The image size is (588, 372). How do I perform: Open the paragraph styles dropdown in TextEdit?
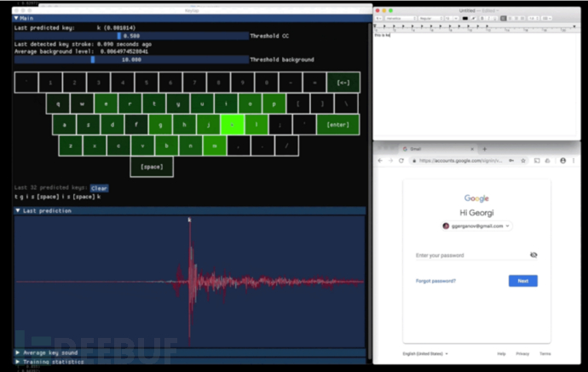coord(378,19)
